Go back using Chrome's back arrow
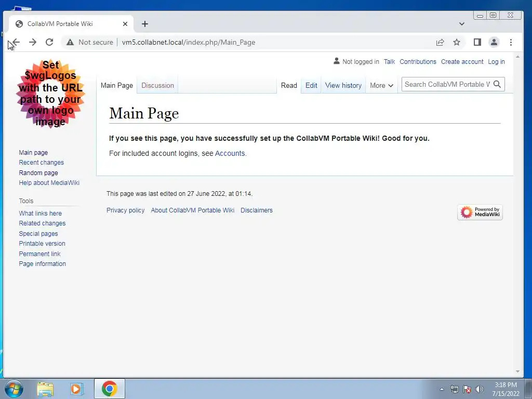The image size is (532, 399). coord(16,42)
